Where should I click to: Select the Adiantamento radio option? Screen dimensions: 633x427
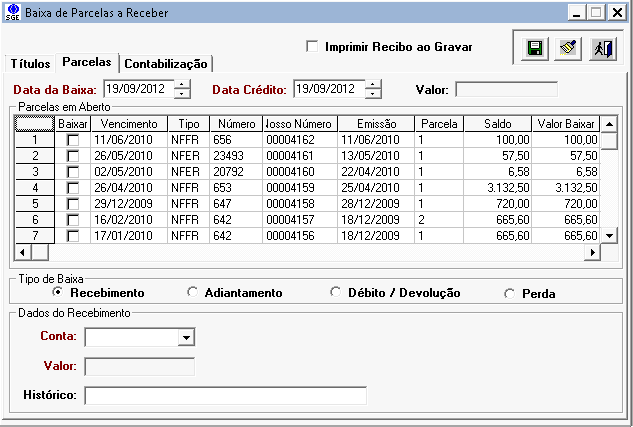pyautogui.click(x=192, y=292)
